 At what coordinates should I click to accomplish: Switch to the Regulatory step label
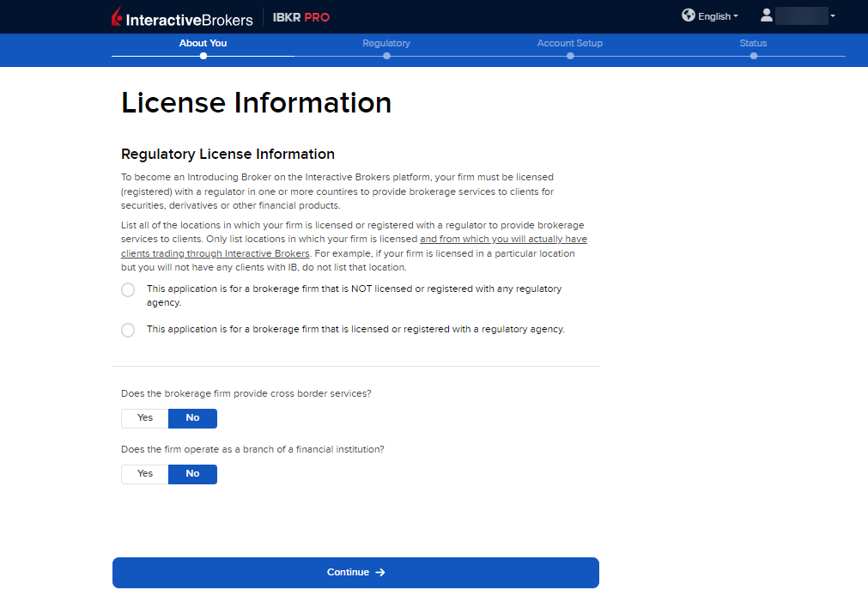pyautogui.click(x=386, y=43)
